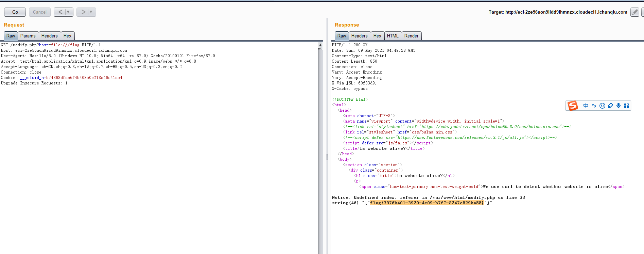Click the title tag line in response
Image resolution: width=644 pixels, height=254 pixels.
tap(384, 148)
